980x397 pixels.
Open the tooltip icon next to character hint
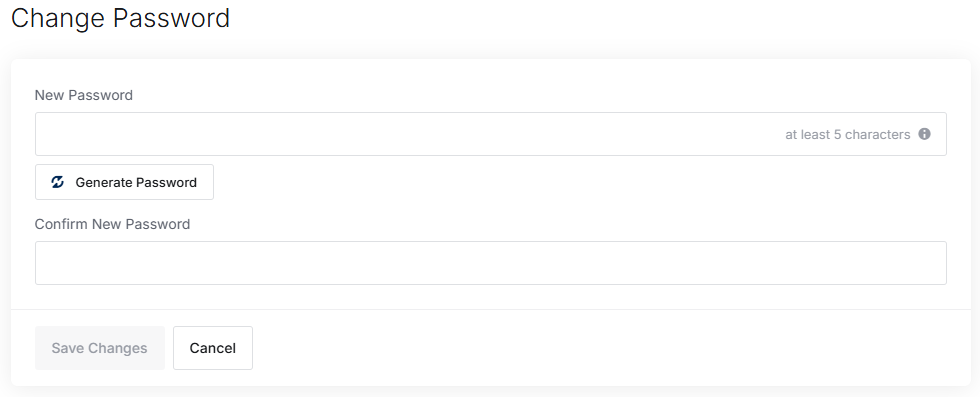pyautogui.click(x=924, y=134)
